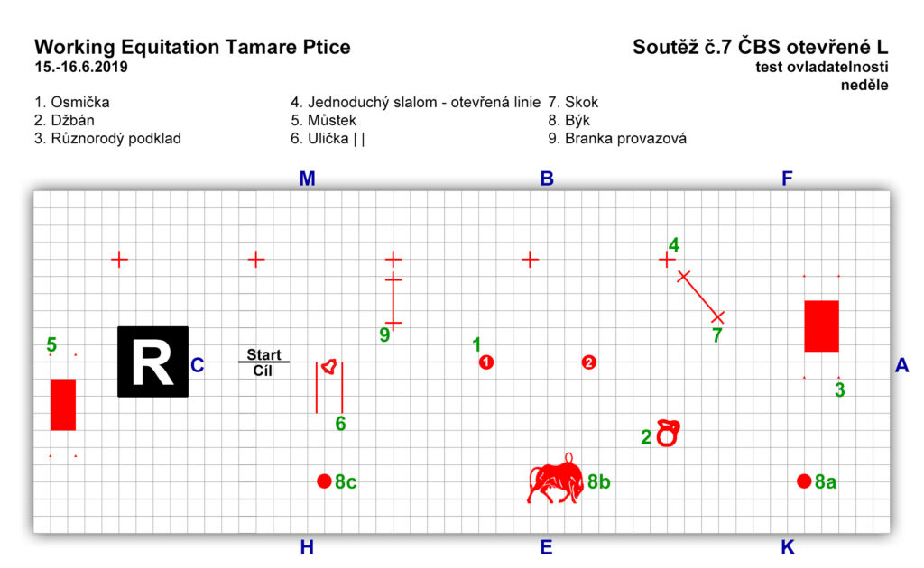
Task: Click arena letter E marker
Action: click(546, 547)
